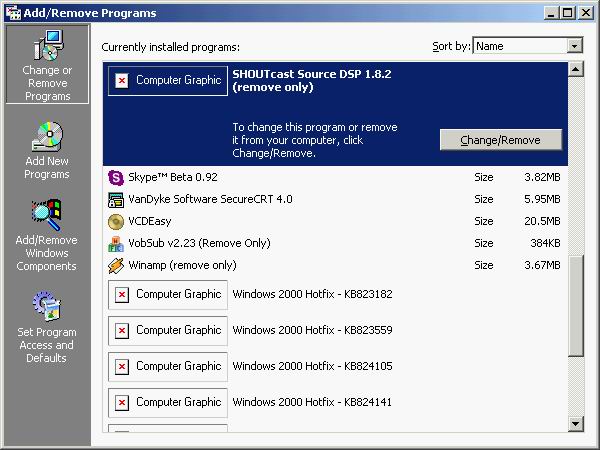
Task: Click the 20.5MB size value for VCDEasy
Action: pyautogui.click(x=542, y=222)
